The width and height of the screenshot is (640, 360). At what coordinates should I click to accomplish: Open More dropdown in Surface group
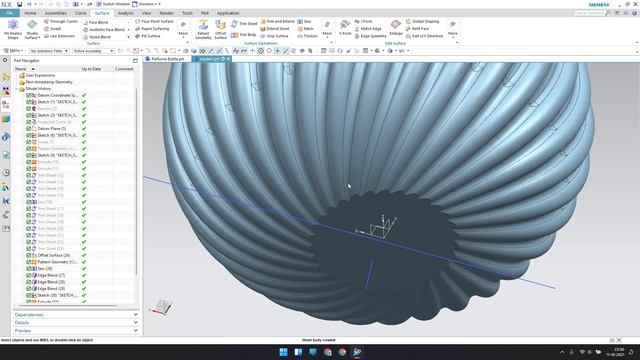coord(183,29)
